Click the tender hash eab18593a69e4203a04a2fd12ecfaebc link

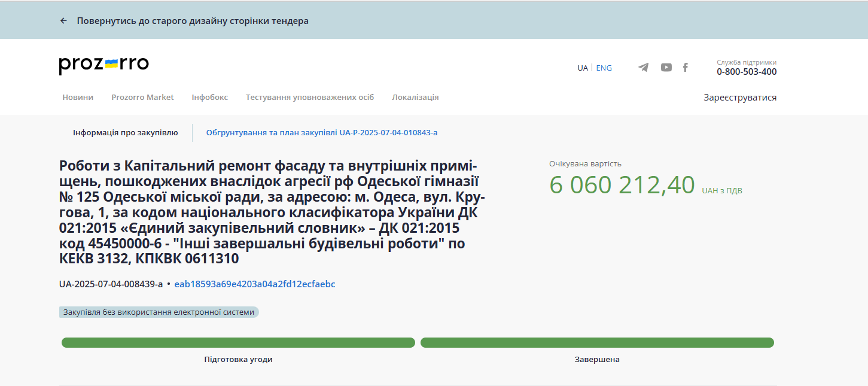tap(254, 284)
